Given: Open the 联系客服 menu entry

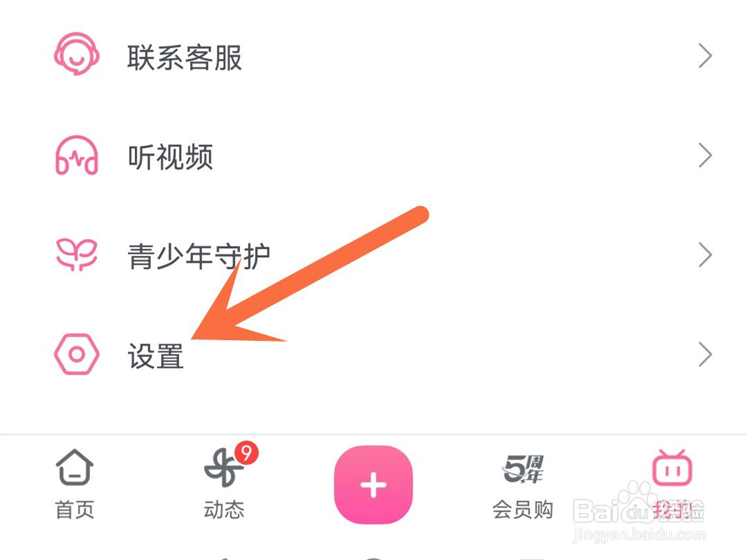Looking at the screenshot, I should [373, 56].
